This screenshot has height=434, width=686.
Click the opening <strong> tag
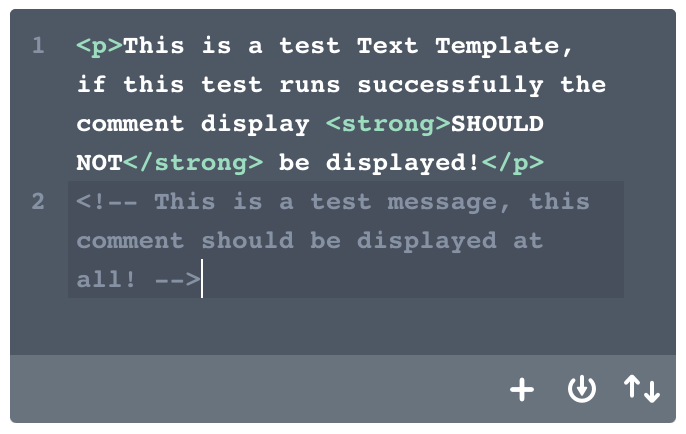point(388,124)
